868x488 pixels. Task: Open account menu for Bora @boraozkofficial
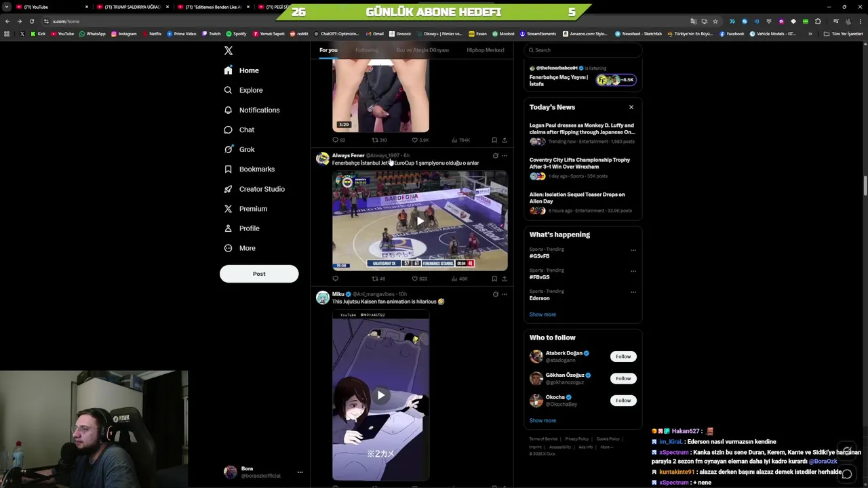pos(300,472)
